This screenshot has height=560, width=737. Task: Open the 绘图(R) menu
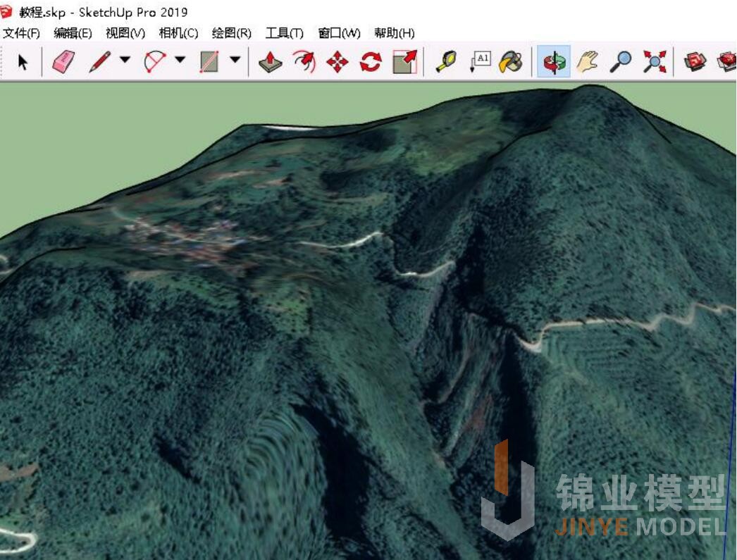coord(232,33)
